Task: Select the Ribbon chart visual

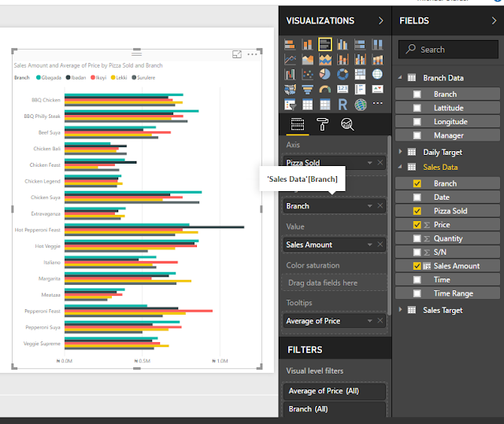Action: tap(377, 59)
